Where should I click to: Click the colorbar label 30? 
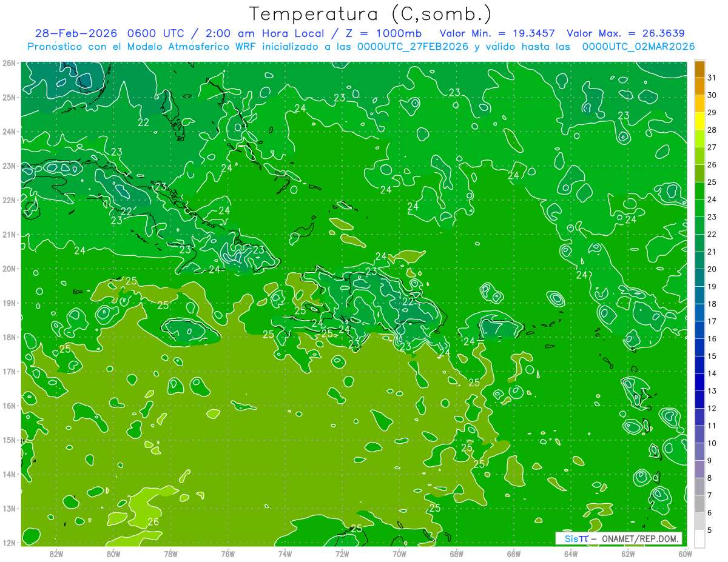pos(712,95)
